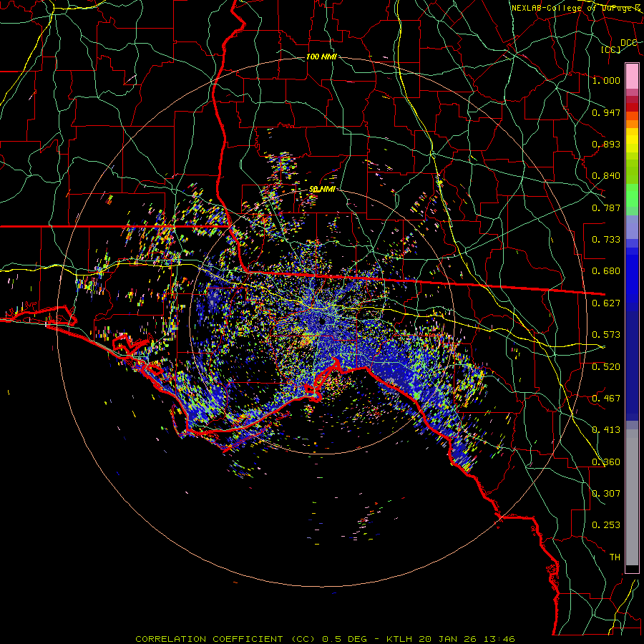Click the 1.000 value on the scale
Viewport: 644px width, 644px height.
click(x=606, y=80)
